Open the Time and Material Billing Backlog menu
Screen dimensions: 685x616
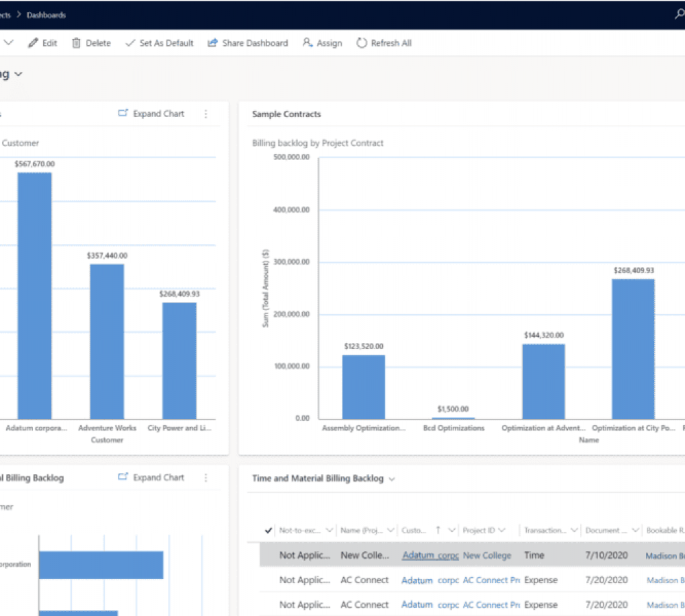pos(390,478)
